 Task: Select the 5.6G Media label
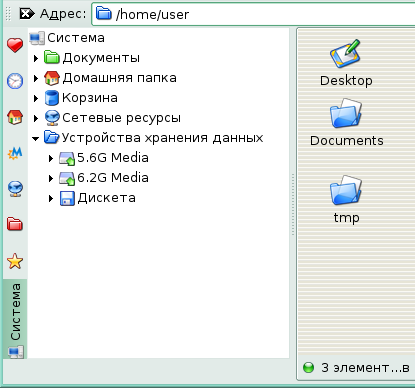click(x=113, y=158)
